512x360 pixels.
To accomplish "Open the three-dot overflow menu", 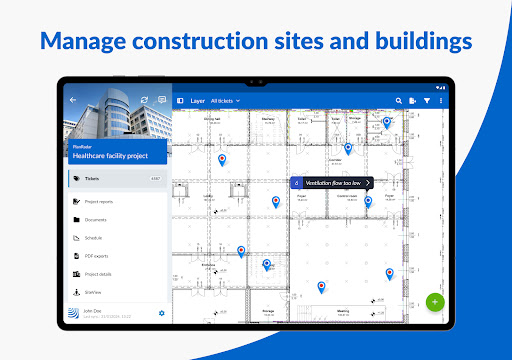I will [441, 101].
